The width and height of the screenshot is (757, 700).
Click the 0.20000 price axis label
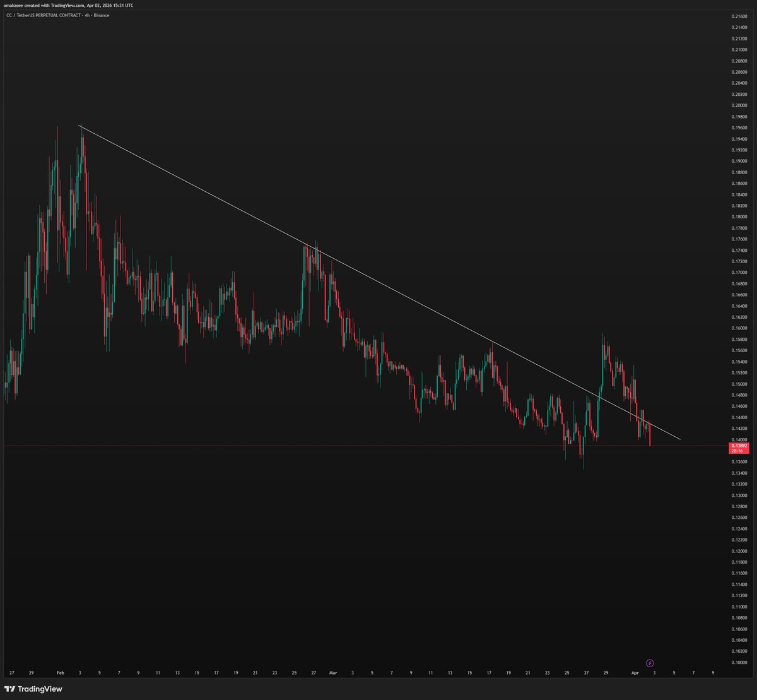pyautogui.click(x=739, y=105)
